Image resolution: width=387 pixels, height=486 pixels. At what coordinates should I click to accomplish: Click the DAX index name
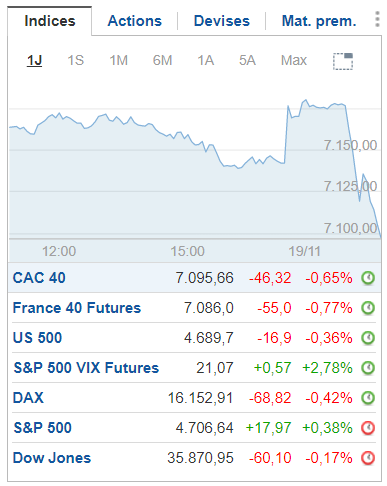(x=28, y=398)
